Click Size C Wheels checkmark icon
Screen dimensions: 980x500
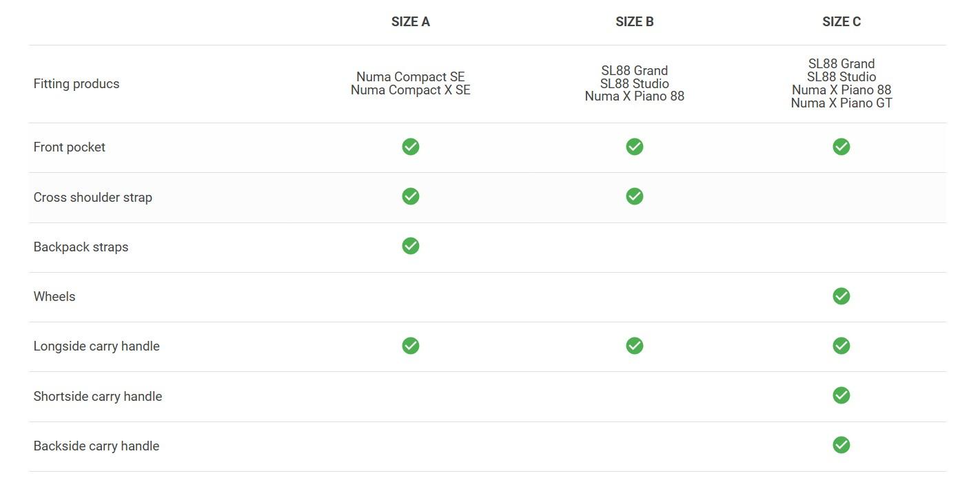click(x=841, y=296)
